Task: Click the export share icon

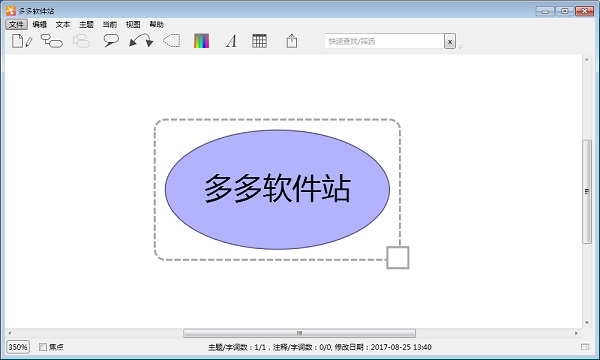Action: [292, 41]
